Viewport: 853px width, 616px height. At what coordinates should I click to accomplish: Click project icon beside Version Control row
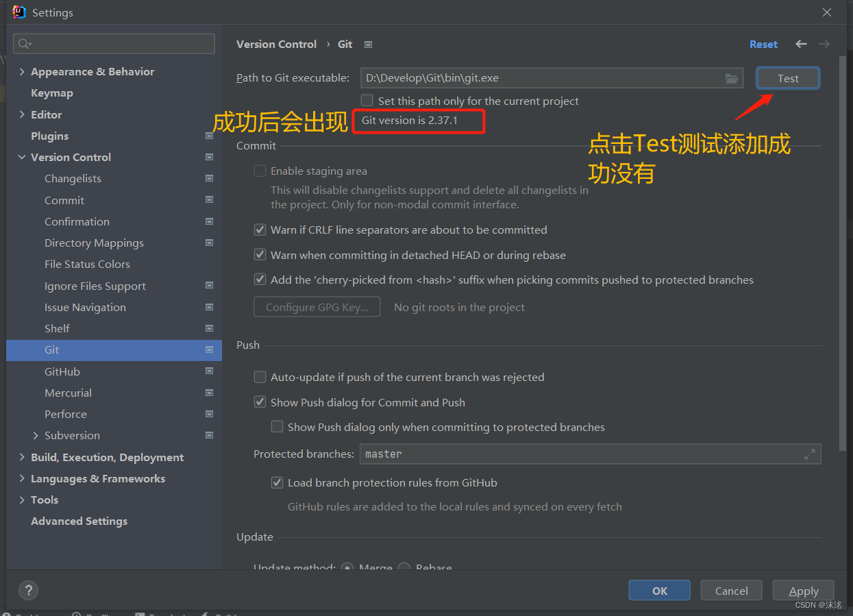(x=209, y=157)
